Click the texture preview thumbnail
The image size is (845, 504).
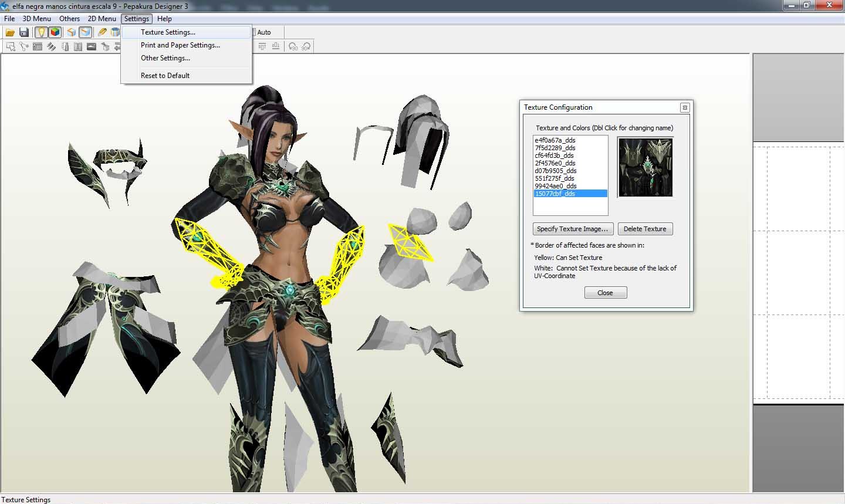(645, 168)
